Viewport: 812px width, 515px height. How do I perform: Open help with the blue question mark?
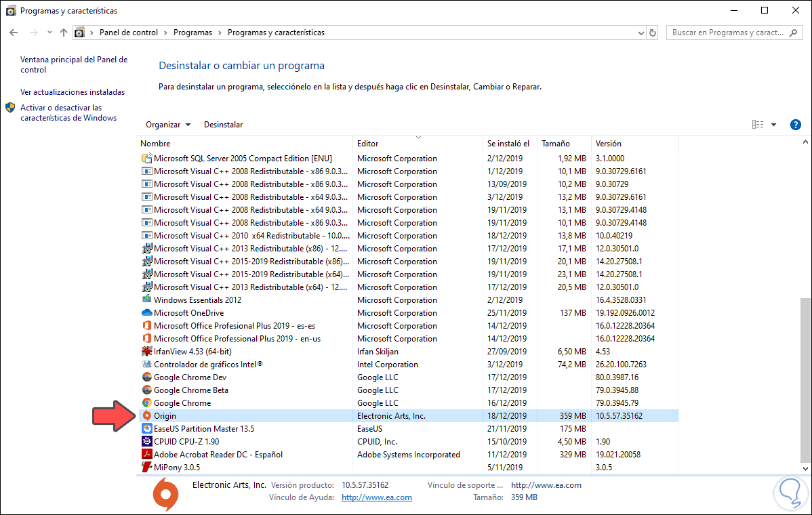(x=796, y=125)
